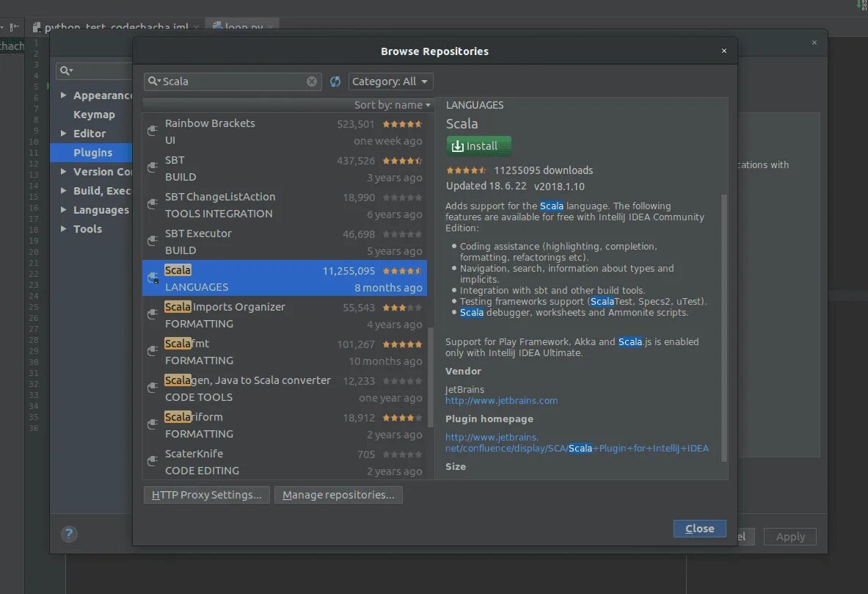Expand the Appearance settings node
Image resolution: width=868 pixels, height=594 pixels.
coord(63,95)
